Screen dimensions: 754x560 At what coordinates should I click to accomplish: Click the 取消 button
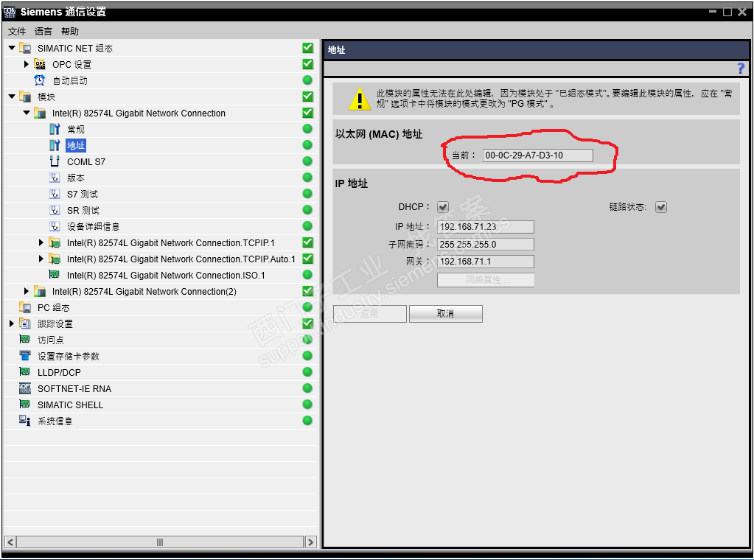[446, 314]
